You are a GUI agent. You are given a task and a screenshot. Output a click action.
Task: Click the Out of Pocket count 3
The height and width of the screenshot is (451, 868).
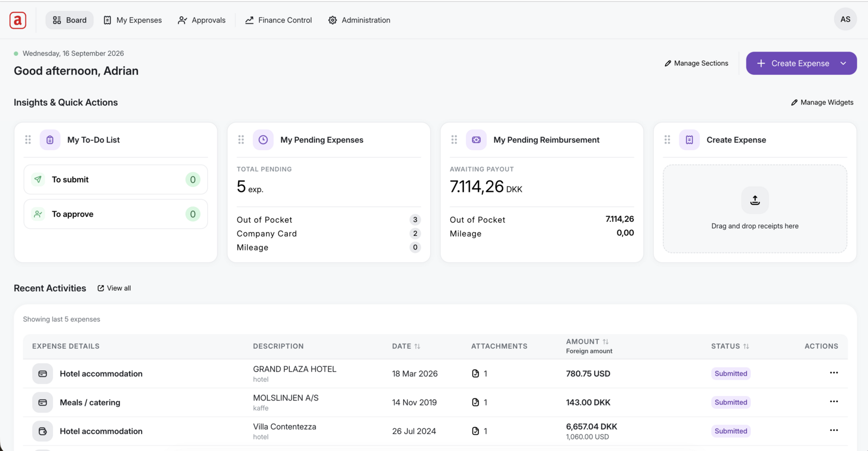coord(415,220)
